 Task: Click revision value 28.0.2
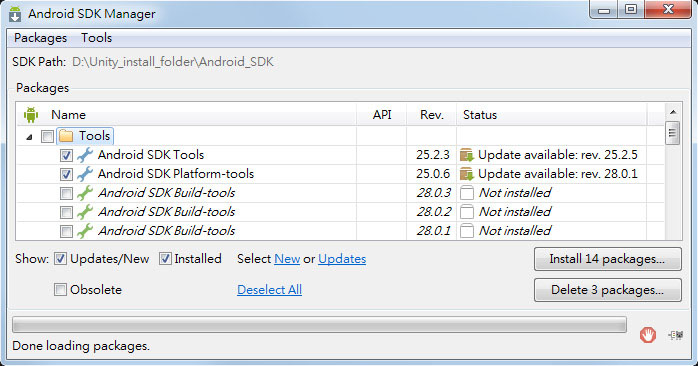pos(434,212)
